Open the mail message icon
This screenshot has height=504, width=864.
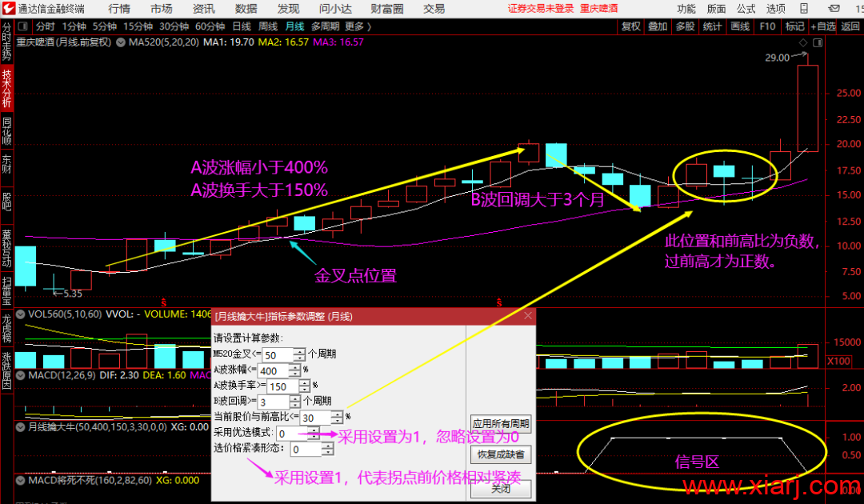(x=834, y=8)
